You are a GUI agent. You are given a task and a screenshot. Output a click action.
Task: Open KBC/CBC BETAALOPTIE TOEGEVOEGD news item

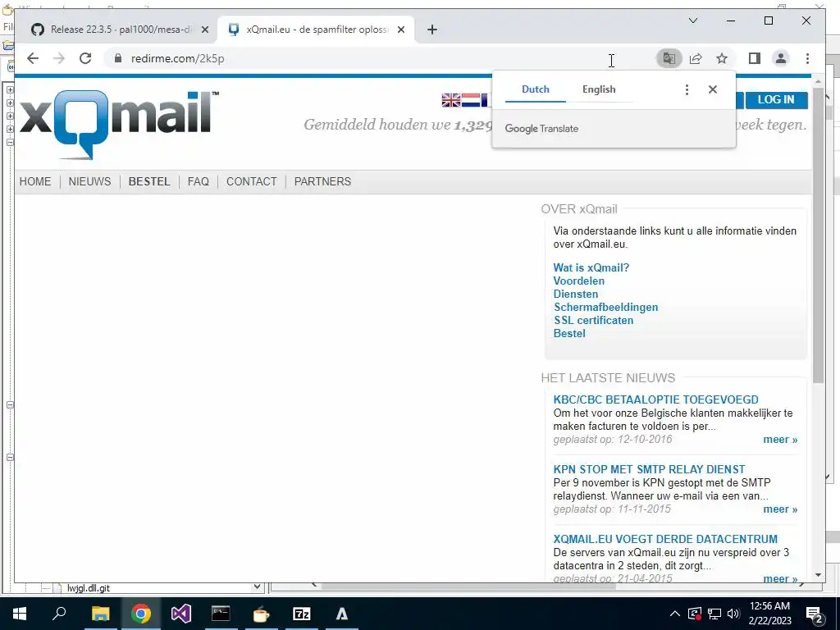click(655, 399)
